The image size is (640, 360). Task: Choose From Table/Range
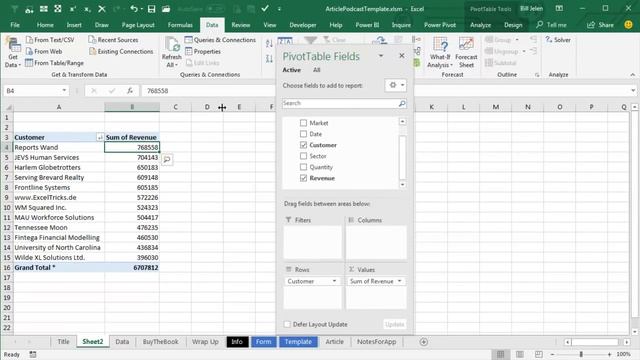click(54, 63)
